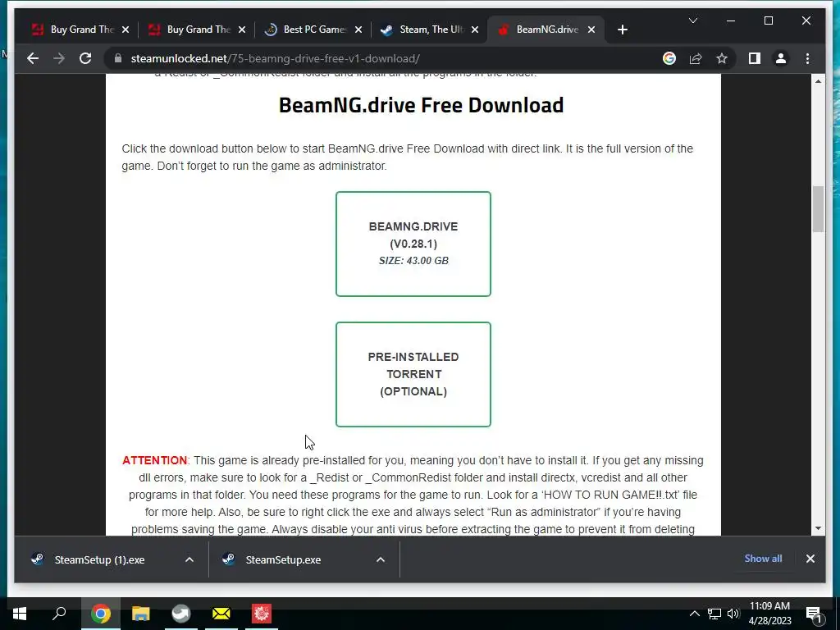840x630 pixels.
Task: Close the second Buy Grand Theft tab
Action: pos(242,30)
